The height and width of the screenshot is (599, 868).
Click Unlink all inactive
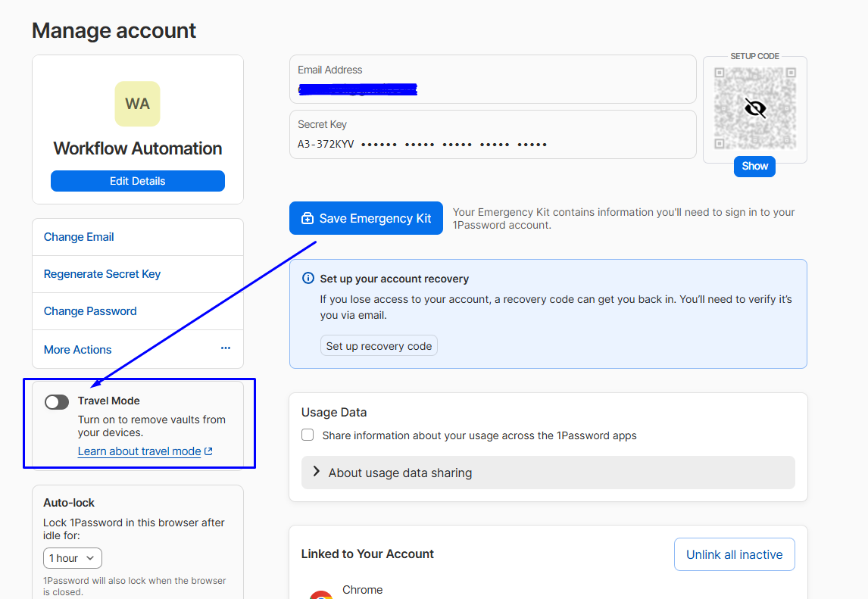[734, 554]
